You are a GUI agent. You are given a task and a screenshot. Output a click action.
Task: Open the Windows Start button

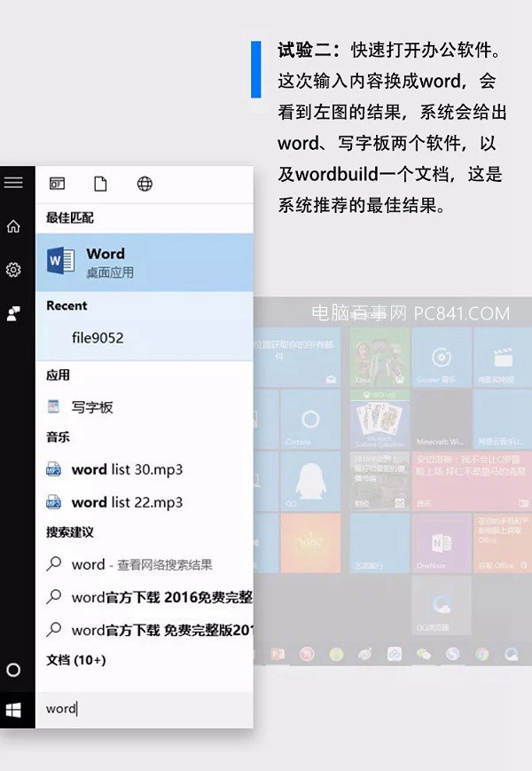coord(13,709)
